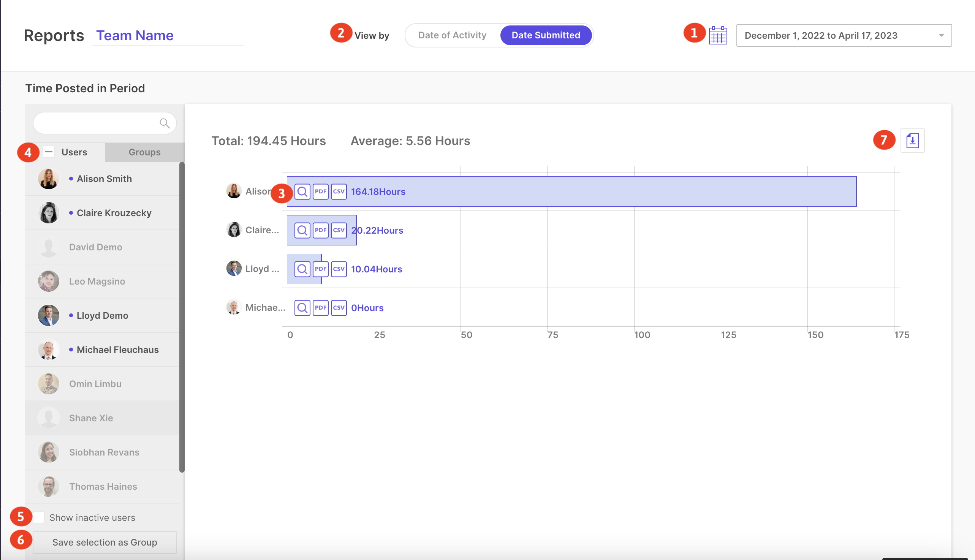Download the report with the export icon
The image size is (975, 560).
point(912,141)
